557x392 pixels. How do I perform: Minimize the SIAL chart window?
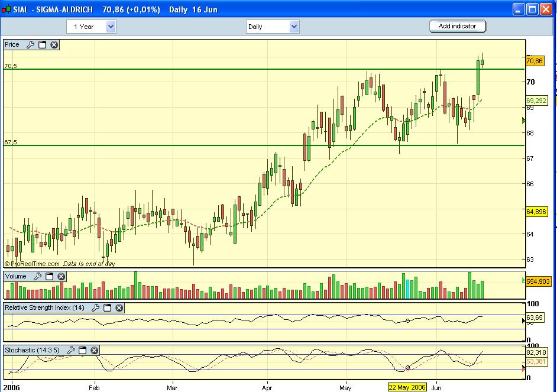[519, 9]
